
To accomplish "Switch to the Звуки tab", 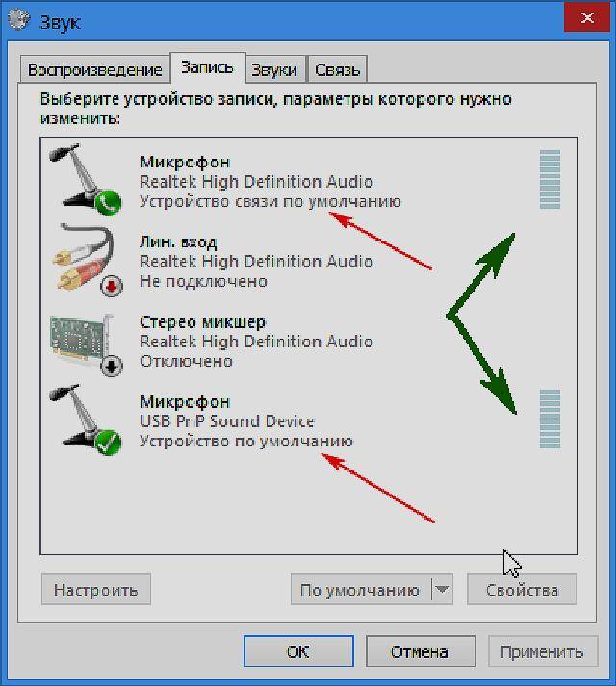I will click(x=274, y=69).
